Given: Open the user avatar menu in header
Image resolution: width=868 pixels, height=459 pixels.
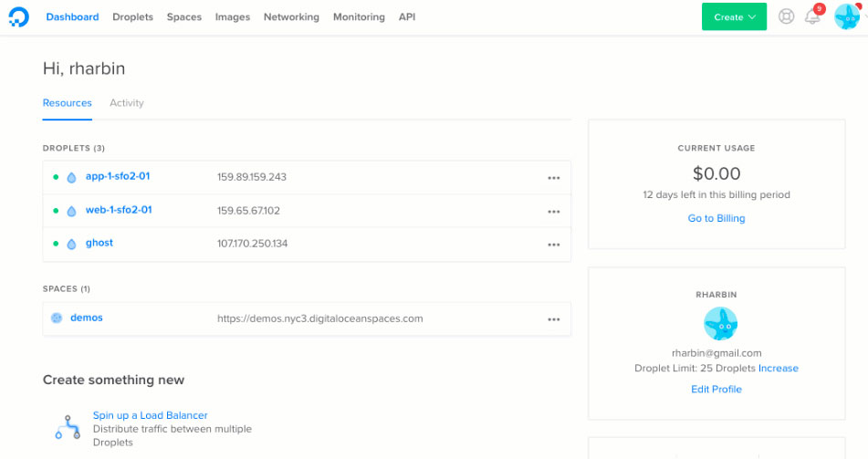Looking at the screenshot, I should [x=847, y=16].
